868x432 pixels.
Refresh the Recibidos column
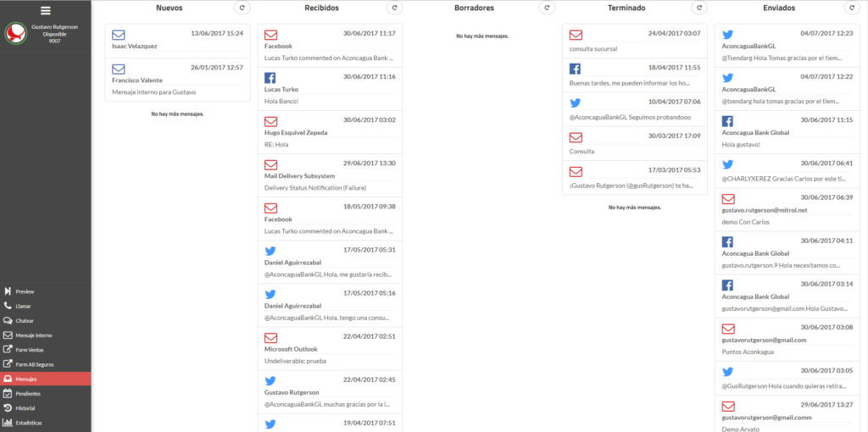[394, 8]
